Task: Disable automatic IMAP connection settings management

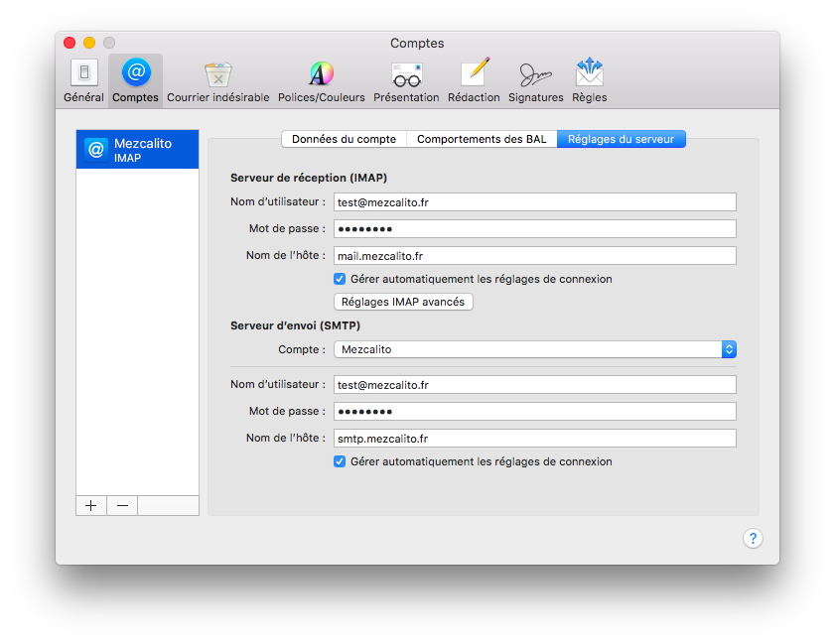Action: [340, 279]
